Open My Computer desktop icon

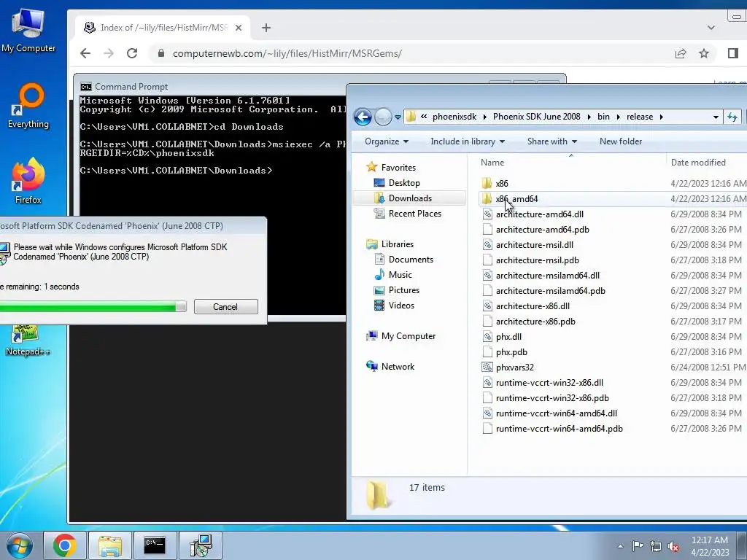click(x=28, y=31)
